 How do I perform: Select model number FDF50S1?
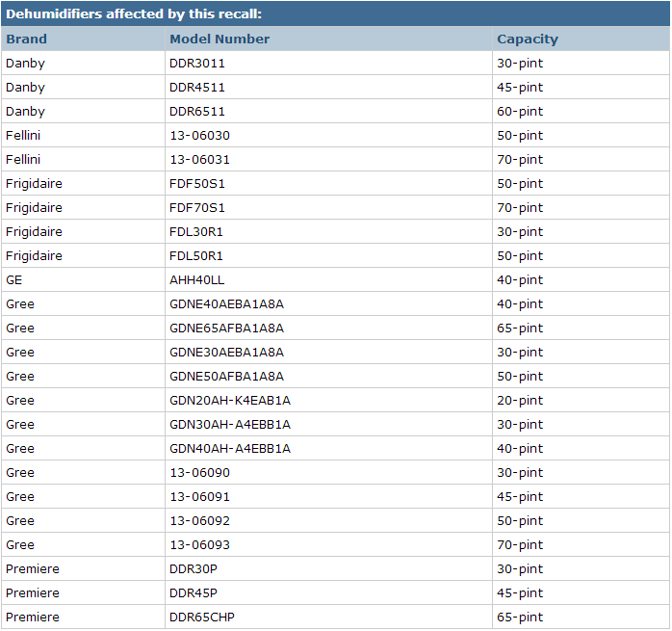tap(197, 184)
